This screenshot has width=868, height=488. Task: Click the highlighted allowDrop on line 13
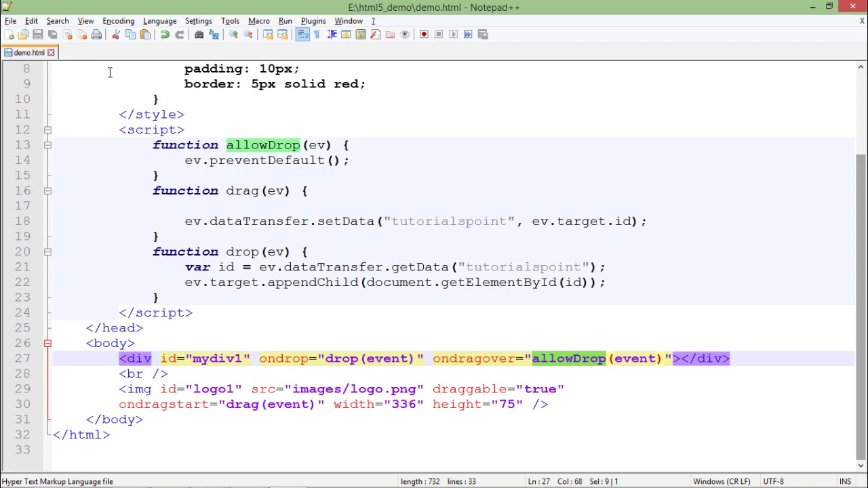tap(263, 145)
